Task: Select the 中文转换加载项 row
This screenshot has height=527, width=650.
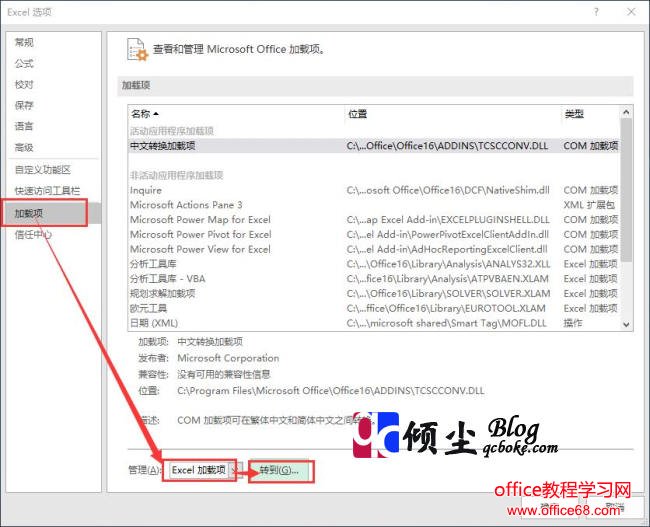Action: tap(374, 146)
